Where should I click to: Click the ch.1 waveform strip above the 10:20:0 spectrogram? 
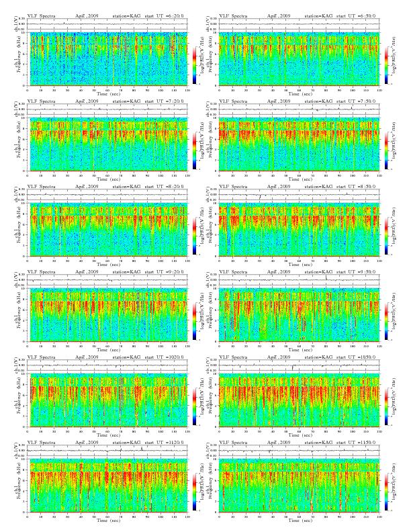point(107,365)
